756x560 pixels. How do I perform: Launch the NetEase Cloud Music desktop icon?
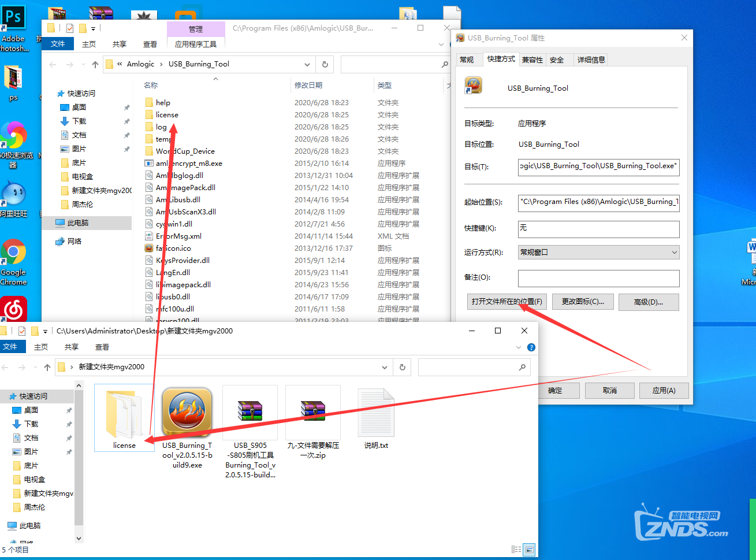tap(13, 309)
